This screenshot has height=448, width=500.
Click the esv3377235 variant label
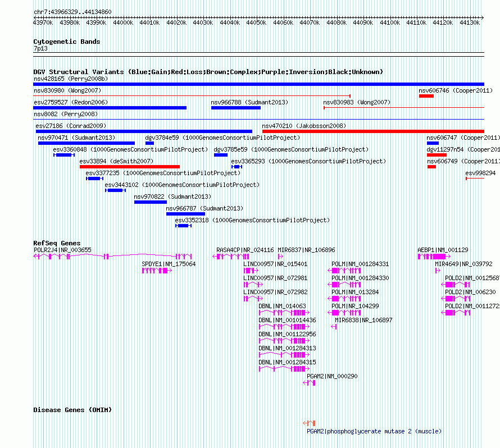(163, 173)
